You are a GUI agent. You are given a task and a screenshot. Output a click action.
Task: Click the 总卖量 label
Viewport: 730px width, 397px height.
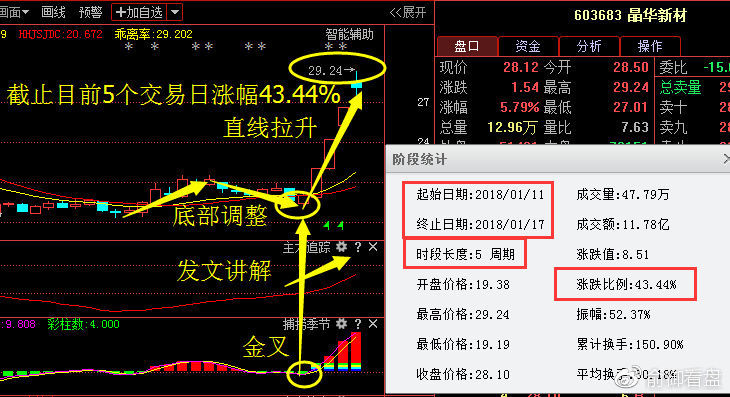[681, 87]
